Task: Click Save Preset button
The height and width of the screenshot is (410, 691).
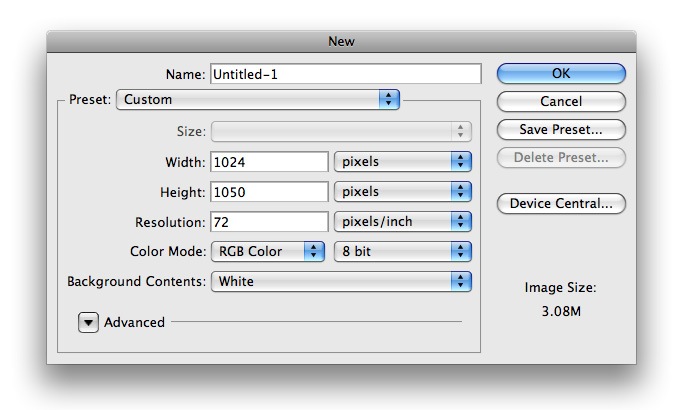Action: pos(561,130)
